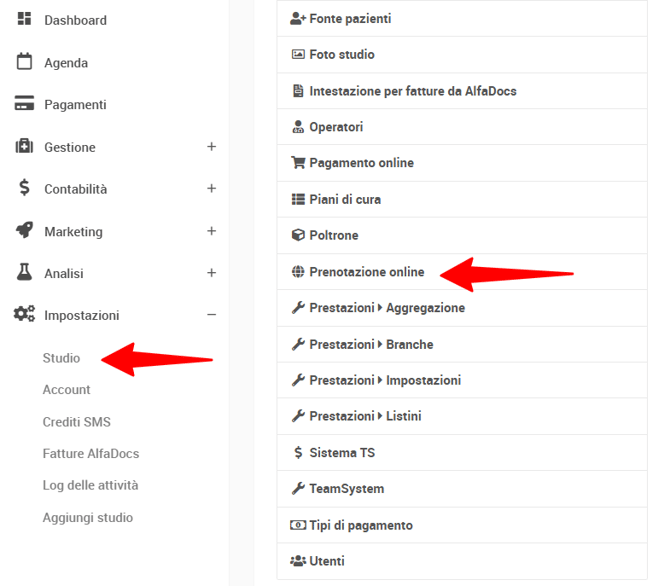This screenshot has height=586, width=670.
Task: Click the Dashboard grid icon
Action: coord(24,19)
